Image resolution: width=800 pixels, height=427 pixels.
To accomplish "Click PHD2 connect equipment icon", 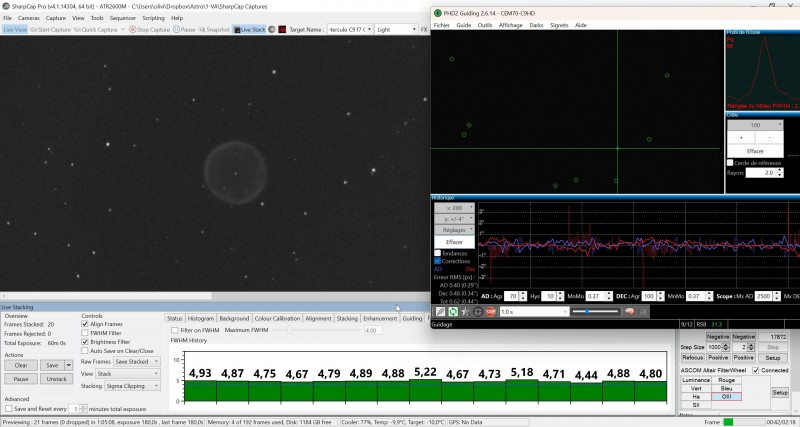I will pos(440,311).
